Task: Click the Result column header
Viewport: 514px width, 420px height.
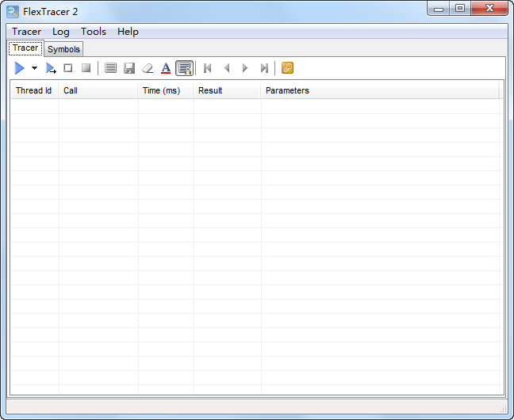Action: [x=227, y=90]
